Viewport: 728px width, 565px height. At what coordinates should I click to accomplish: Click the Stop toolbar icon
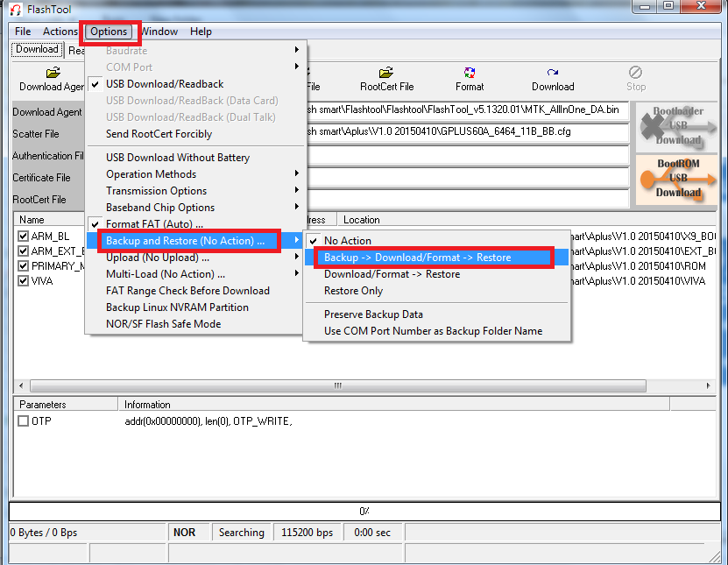coord(636,73)
